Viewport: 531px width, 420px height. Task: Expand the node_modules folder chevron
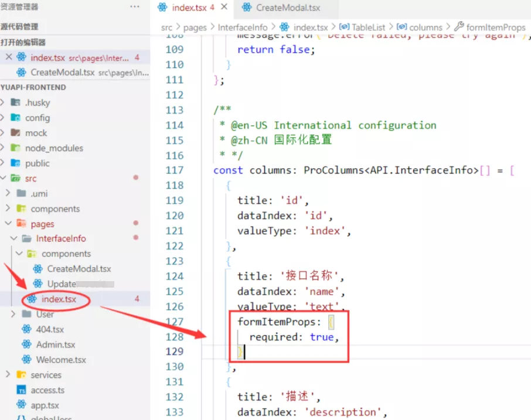(3, 148)
